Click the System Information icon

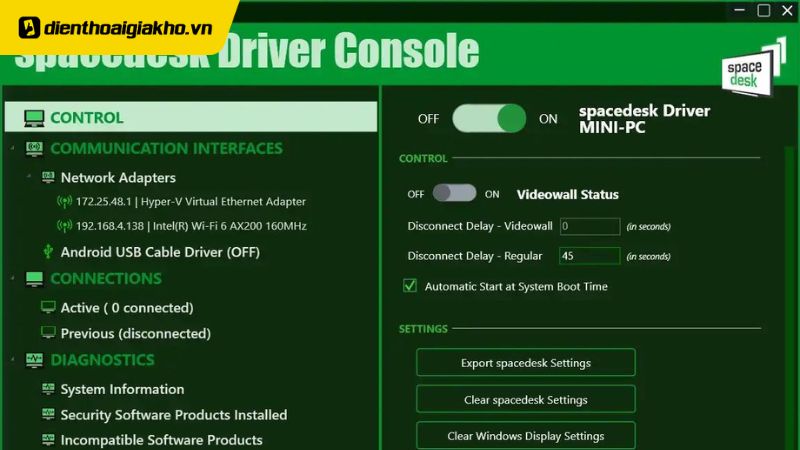(48, 389)
